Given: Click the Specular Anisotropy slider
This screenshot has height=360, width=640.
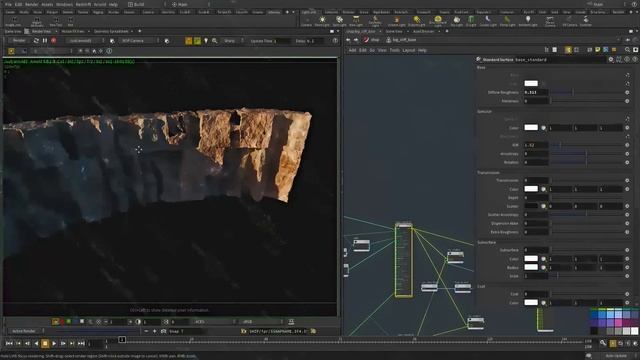Looking at the screenshot, I should 587,154.
